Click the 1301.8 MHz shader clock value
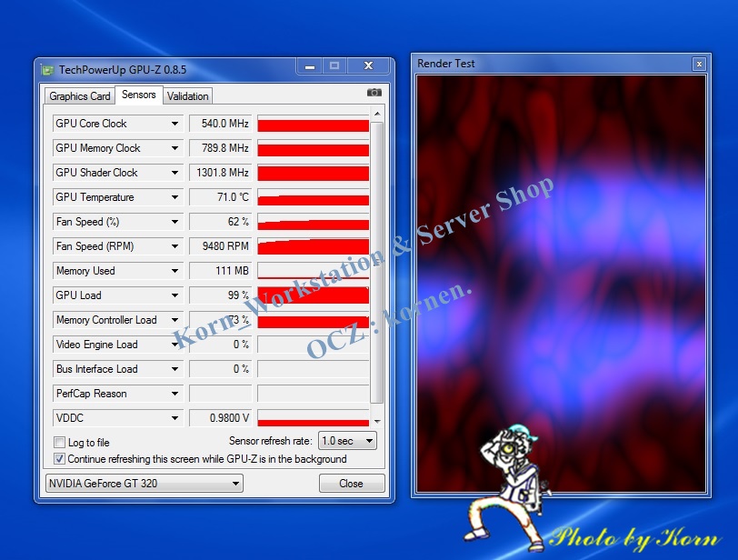 (x=221, y=172)
